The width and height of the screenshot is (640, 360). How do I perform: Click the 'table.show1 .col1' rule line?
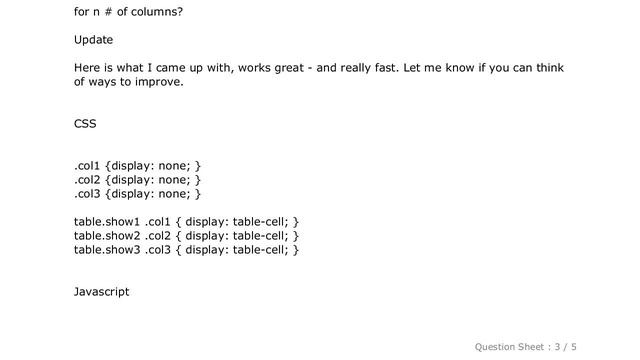click(186, 222)
